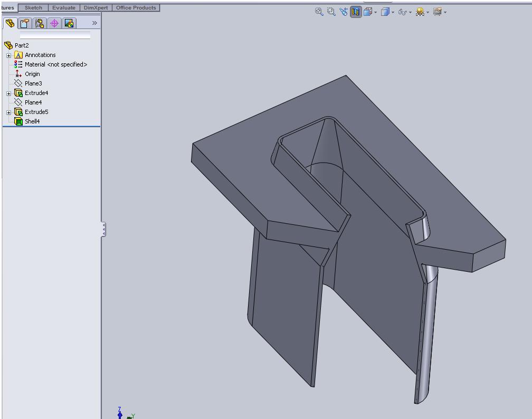Select Material <not specified> entry
The image size is (532, 419).
(x=56, y=64)
